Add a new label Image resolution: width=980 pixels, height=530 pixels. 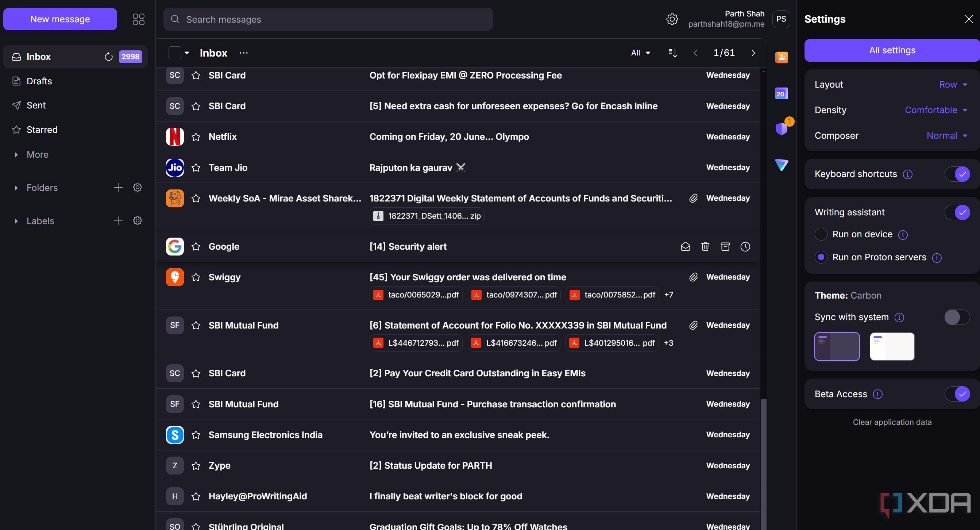pyautogui.click(x=118, y=221)
